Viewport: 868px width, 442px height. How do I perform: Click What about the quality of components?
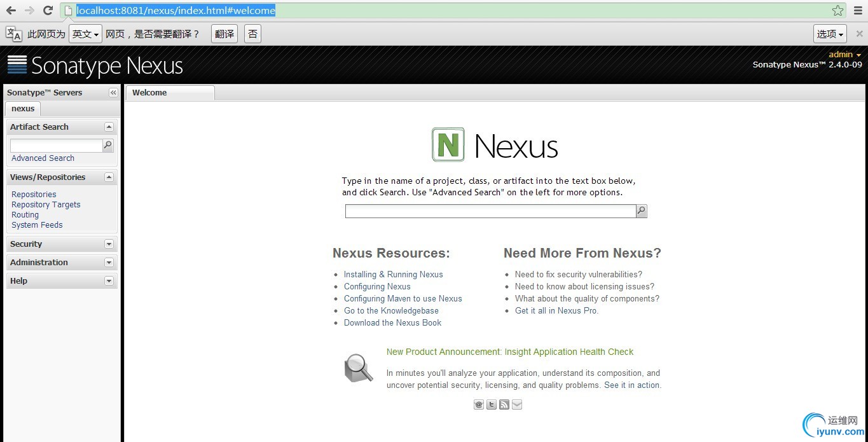click(587, 299)
